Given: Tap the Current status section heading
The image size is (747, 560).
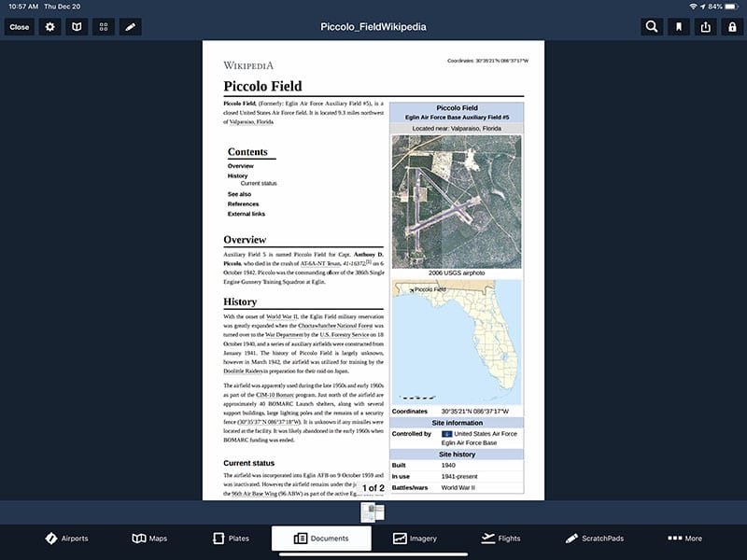Looking at the screenshot, I should tap(248, 463).
